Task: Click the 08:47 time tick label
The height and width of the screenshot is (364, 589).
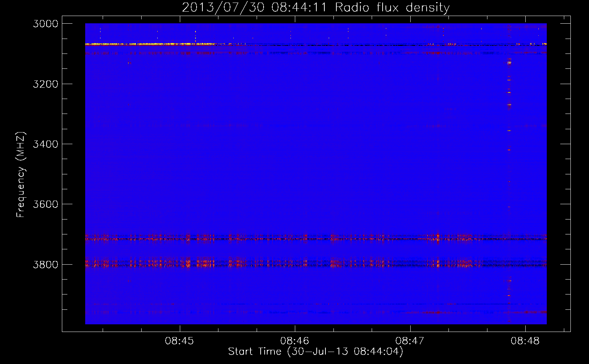Action: pyautogui.click(x=410, y=341)
